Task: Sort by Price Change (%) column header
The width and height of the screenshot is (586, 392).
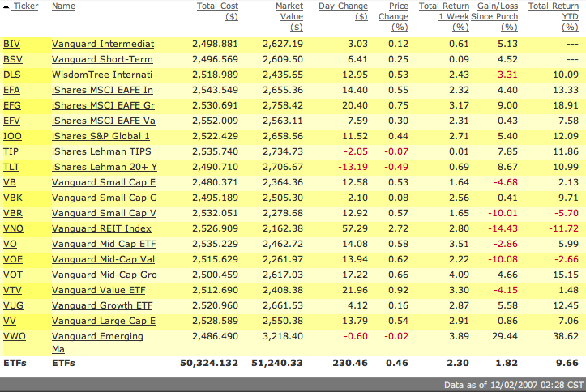Action: tap(394, 16)
